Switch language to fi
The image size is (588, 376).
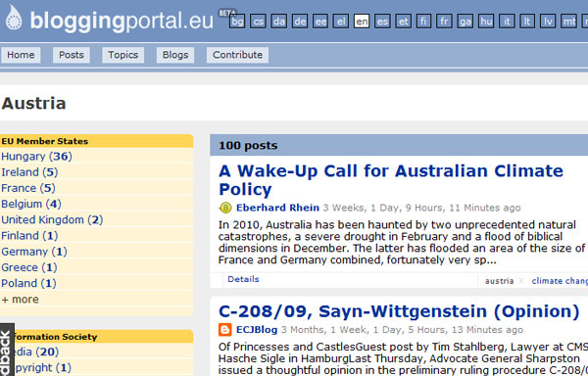(x=423, y=22)
